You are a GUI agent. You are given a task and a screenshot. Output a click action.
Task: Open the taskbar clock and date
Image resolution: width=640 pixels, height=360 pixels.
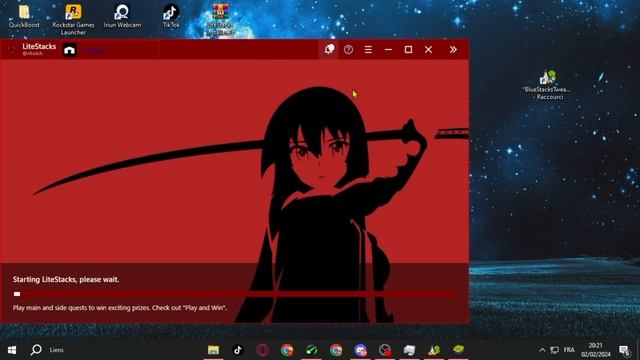(596, 350)
